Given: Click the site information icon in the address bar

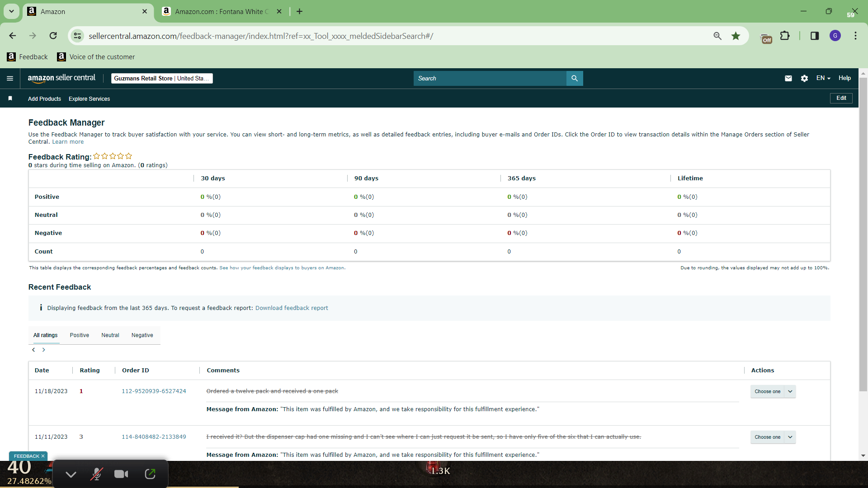Looking at the screenshot, I should (x=78, y=36).
